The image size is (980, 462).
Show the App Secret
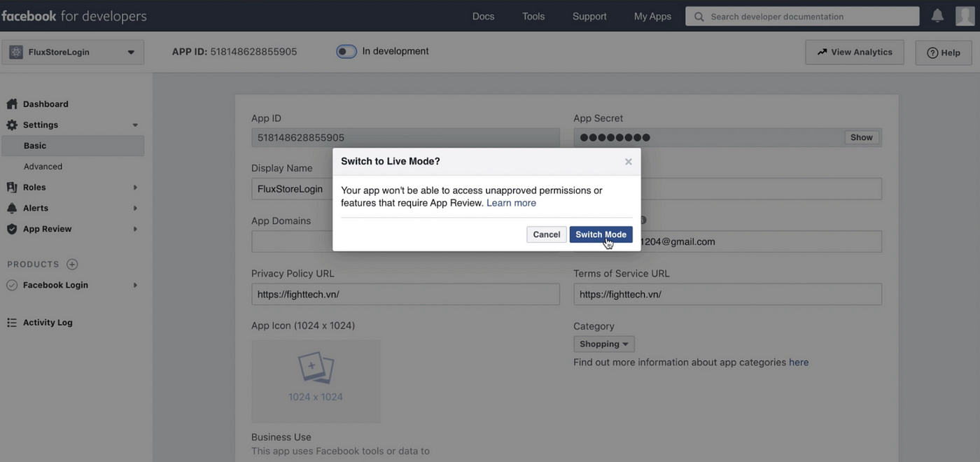click(x=861, y=137)
